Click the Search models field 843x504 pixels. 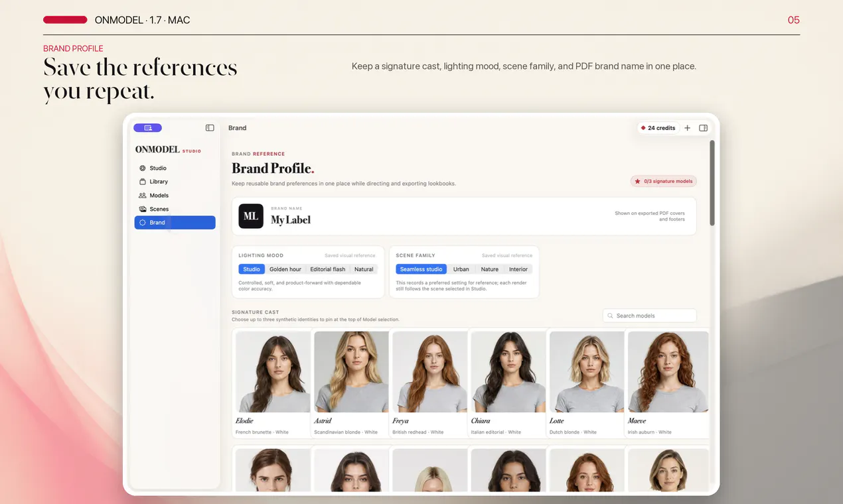(x=650, y=316)
